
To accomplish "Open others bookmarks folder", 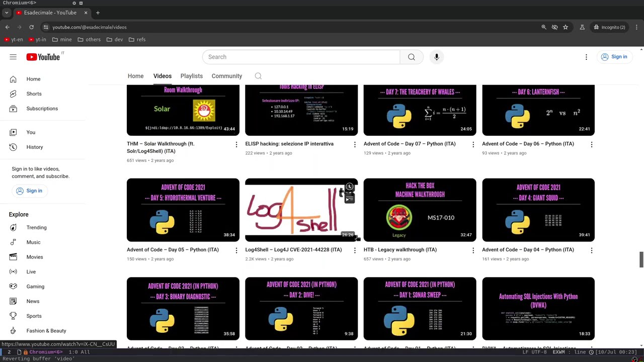I will 89,39.
